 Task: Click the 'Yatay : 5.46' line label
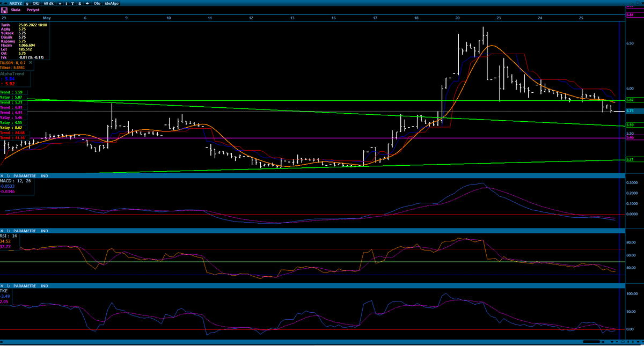point(11,117)
